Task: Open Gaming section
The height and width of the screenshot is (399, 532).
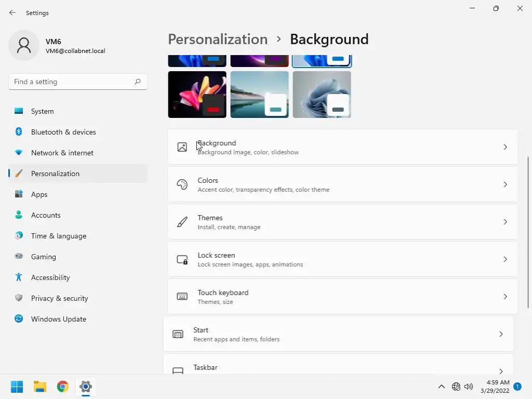Action: [x=78, y=257]
